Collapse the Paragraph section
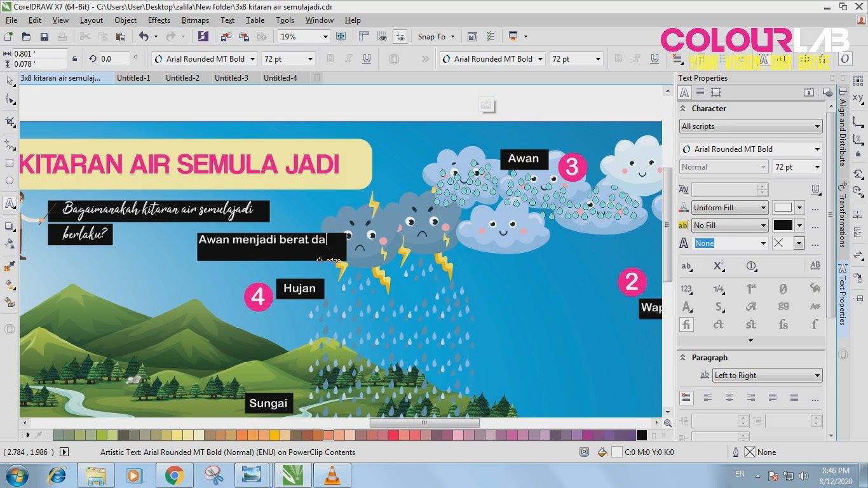 point(684,358)
